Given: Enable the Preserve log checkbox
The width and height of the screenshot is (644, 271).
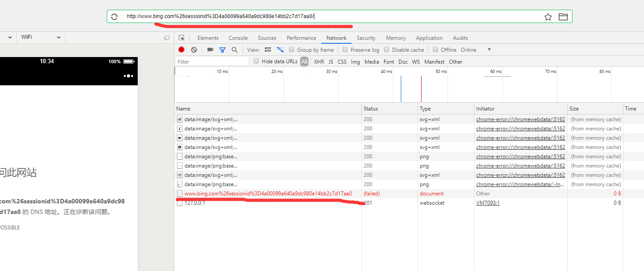Looking at the screenshot, I should 345,50.
